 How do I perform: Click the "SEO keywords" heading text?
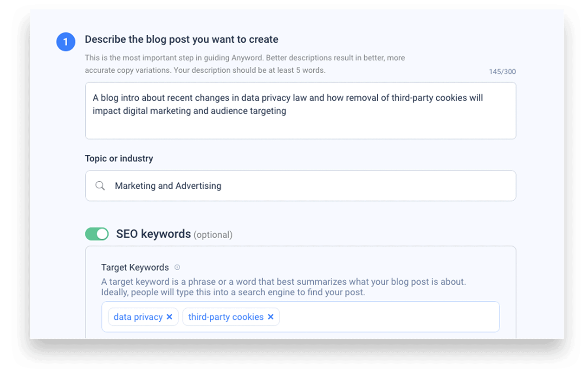click(153, 234)
